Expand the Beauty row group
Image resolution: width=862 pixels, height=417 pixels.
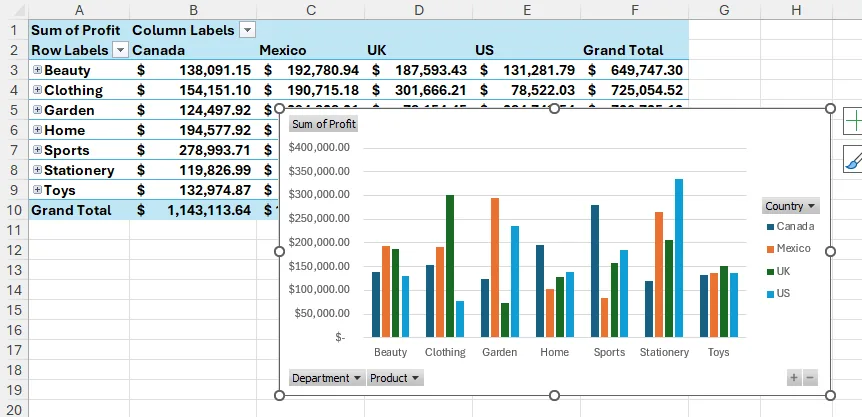point(37,70)
